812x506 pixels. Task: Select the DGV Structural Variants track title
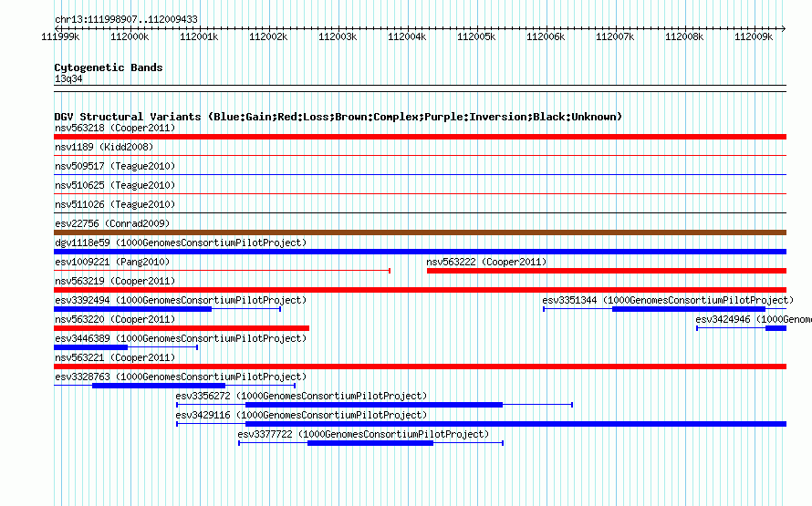point(338,117)
